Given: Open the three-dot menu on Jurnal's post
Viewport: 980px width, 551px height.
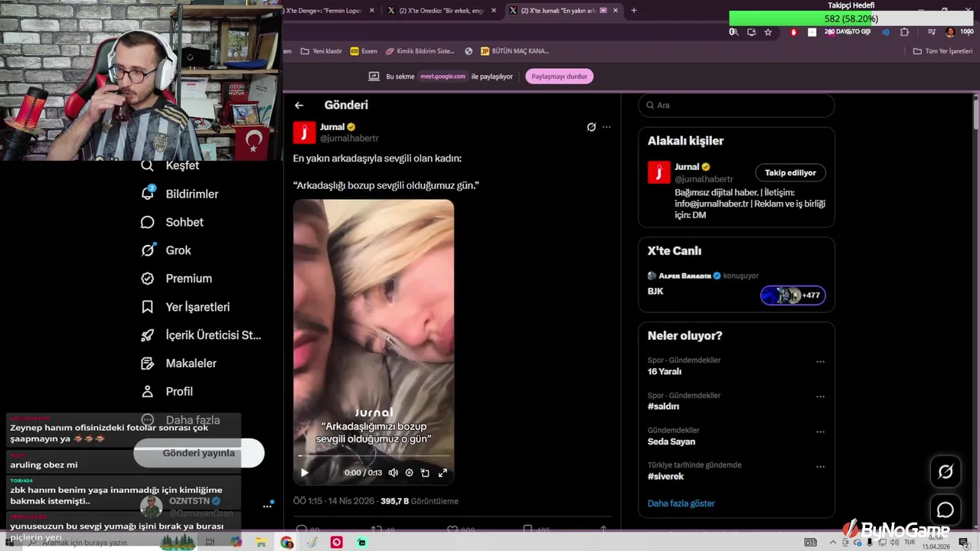Looking at the screenshot, I should point(606,127).
